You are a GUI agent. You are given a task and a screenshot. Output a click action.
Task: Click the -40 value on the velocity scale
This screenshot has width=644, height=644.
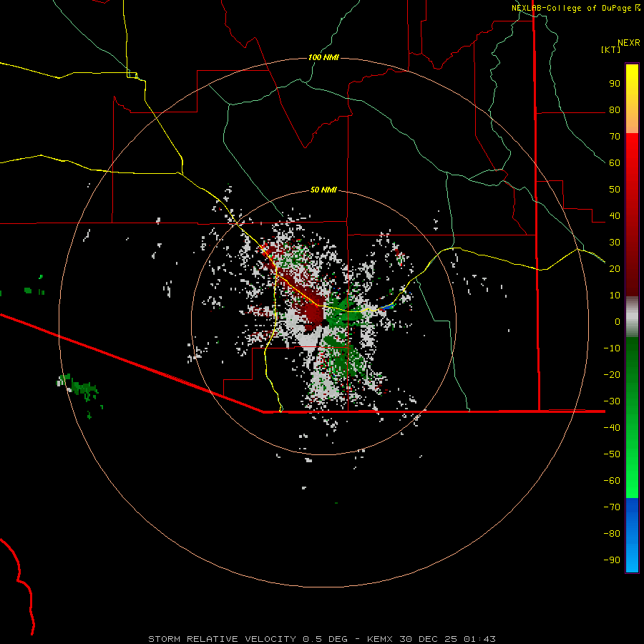tap(612, 428)
